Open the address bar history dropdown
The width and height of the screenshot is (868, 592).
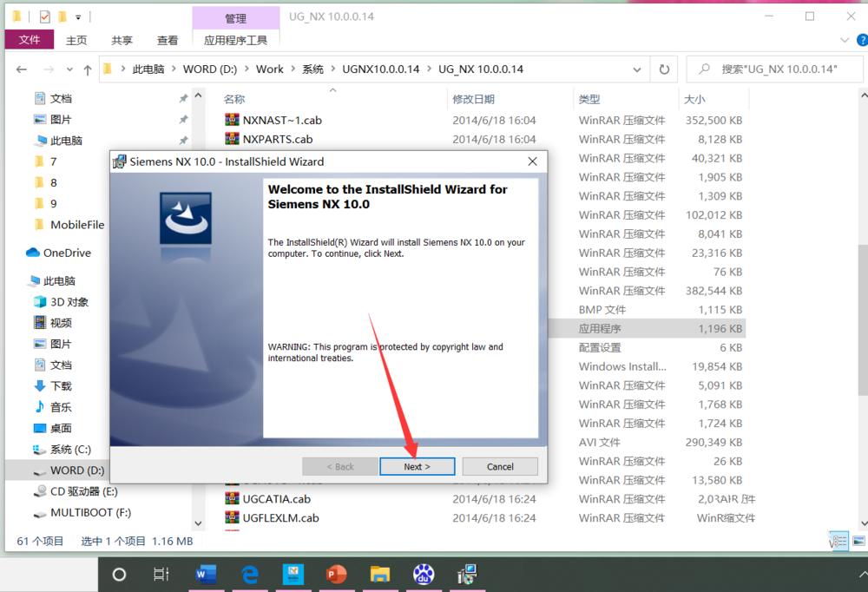click(638, 69)
